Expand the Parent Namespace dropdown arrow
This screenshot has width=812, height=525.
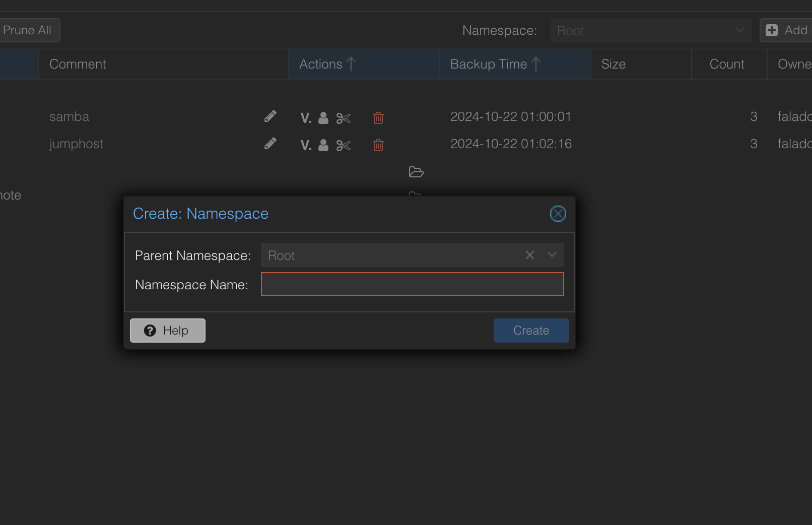coord(552,255)
